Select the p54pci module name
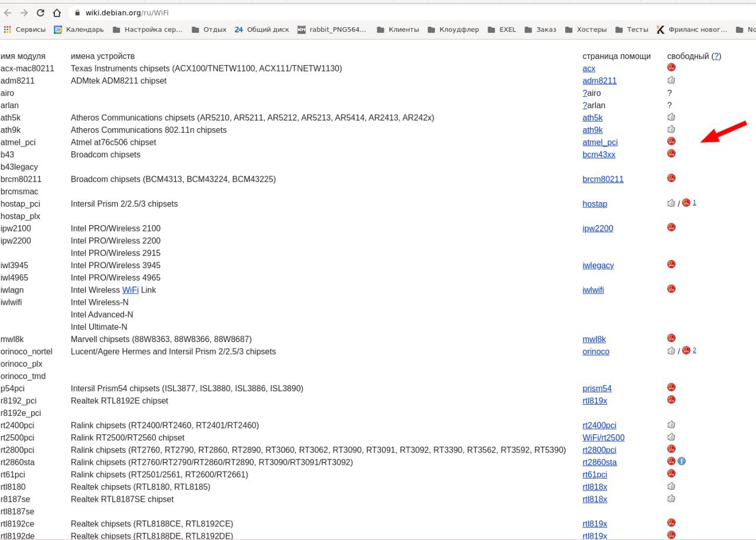 pyautogui.click(x=12, y=389)
